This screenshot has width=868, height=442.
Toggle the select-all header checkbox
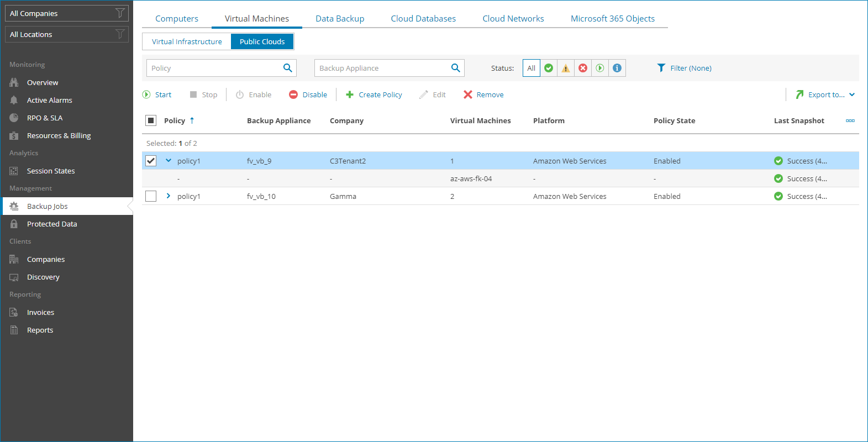151,120
